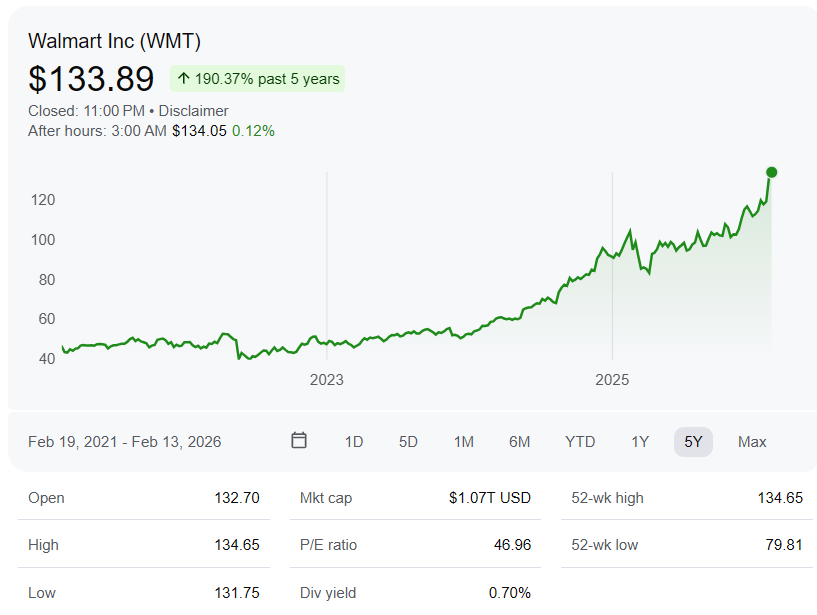Image resolution: width=817 pixels, height=615 pixels.
Task: Click the Div yield label
Action: (325, 593)
